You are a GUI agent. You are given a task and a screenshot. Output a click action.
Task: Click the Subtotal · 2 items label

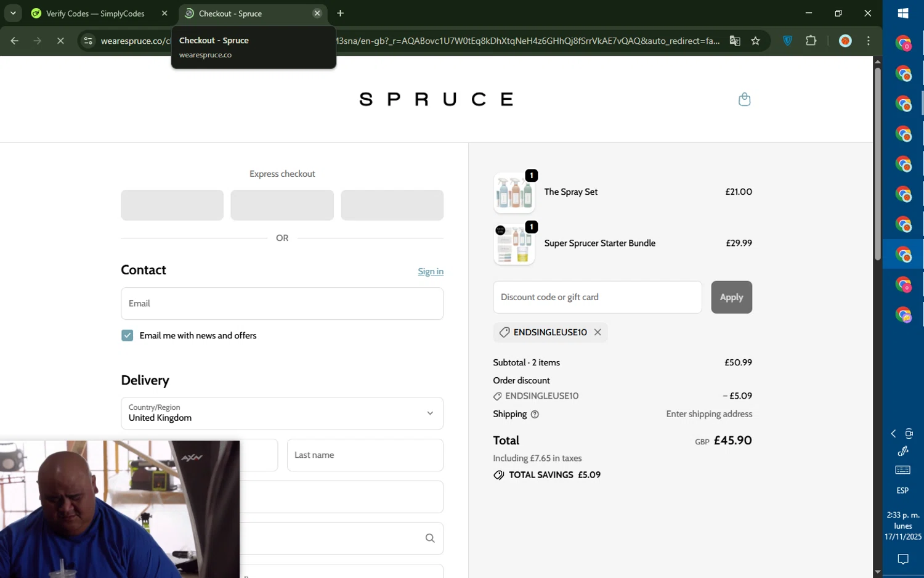(526, 363)
